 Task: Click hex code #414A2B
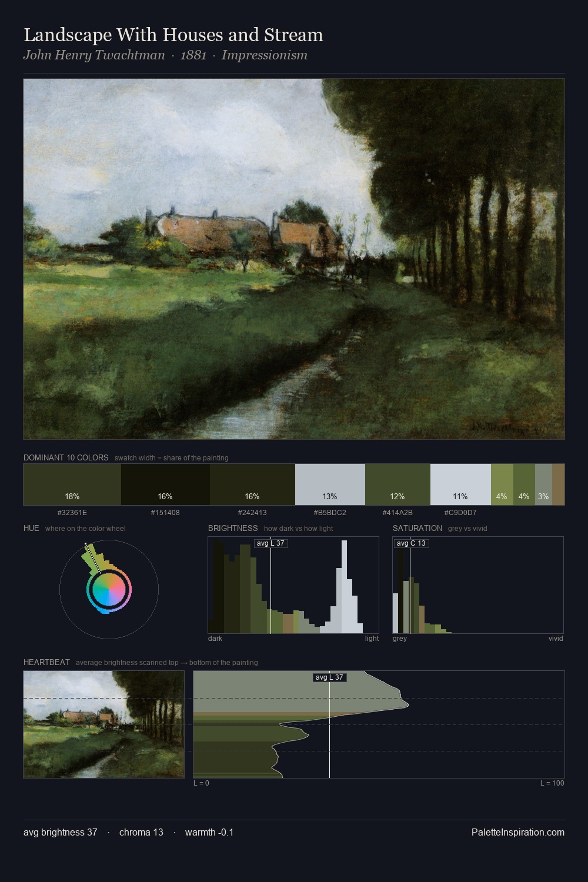(397, 513)
